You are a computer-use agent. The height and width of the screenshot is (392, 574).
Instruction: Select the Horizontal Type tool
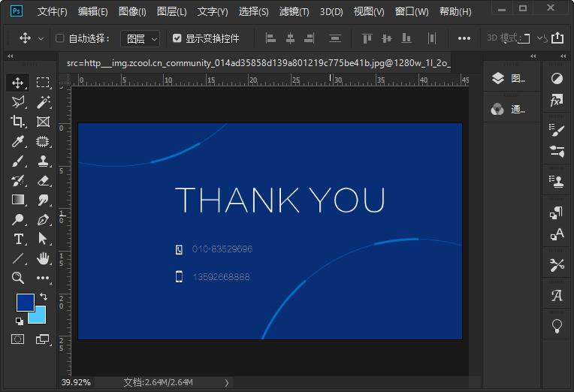(x=17, y=239)
